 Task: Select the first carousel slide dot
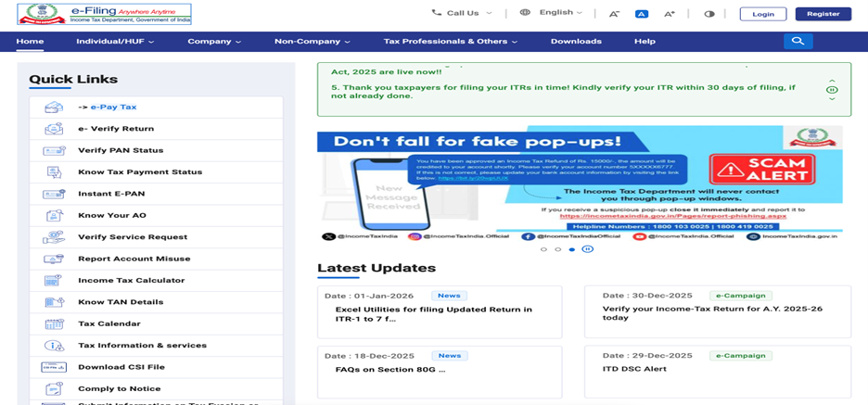point(543,249)
